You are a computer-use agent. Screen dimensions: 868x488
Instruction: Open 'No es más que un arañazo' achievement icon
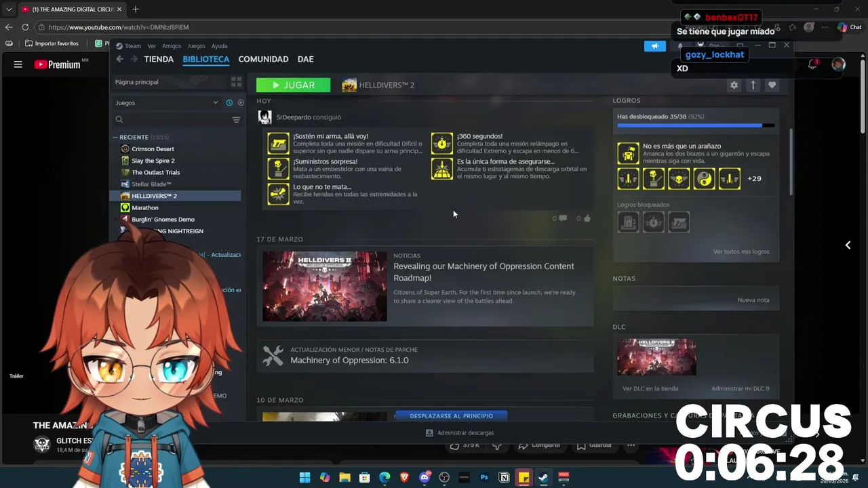628,153
